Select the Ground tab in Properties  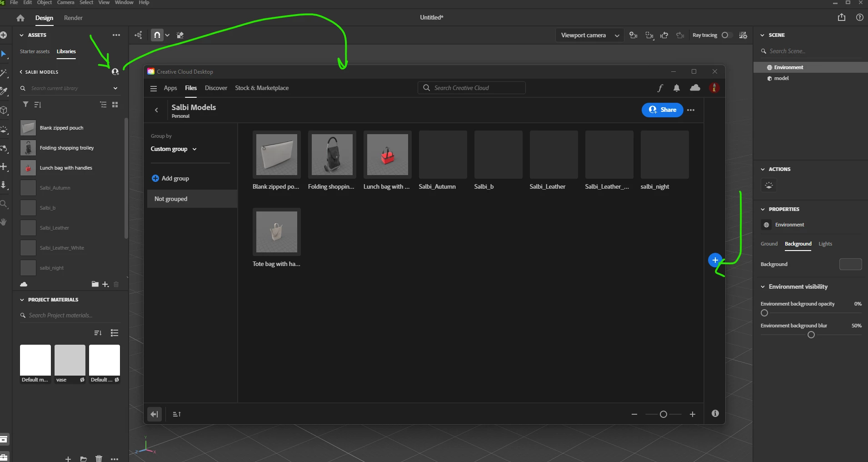click(x=769, y=244)
